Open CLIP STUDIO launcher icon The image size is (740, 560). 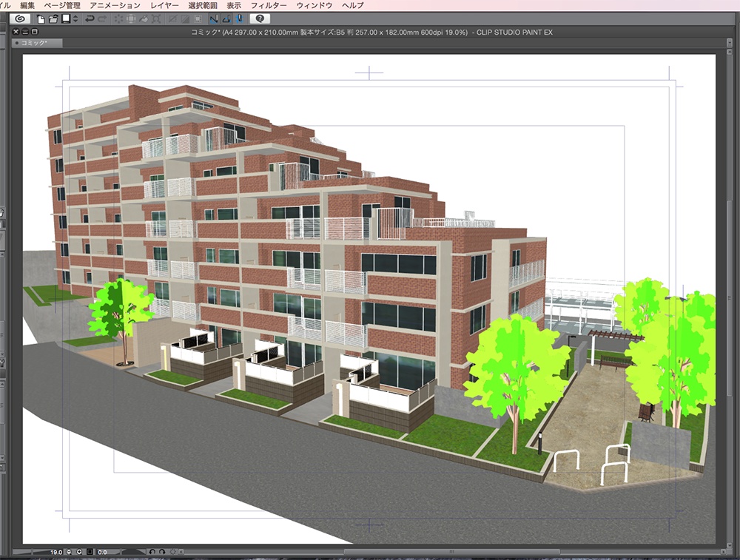[x=20, y=19]
